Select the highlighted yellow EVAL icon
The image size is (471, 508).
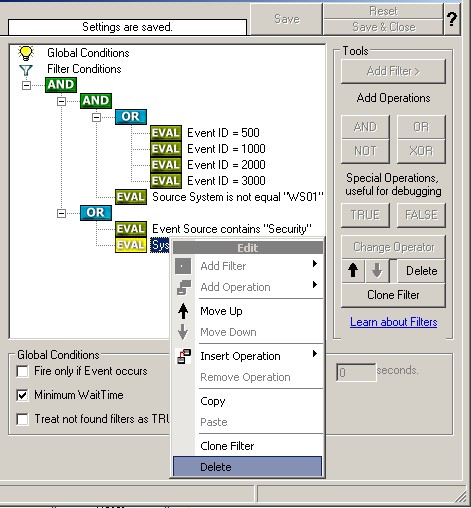click(x=131, y=245)
